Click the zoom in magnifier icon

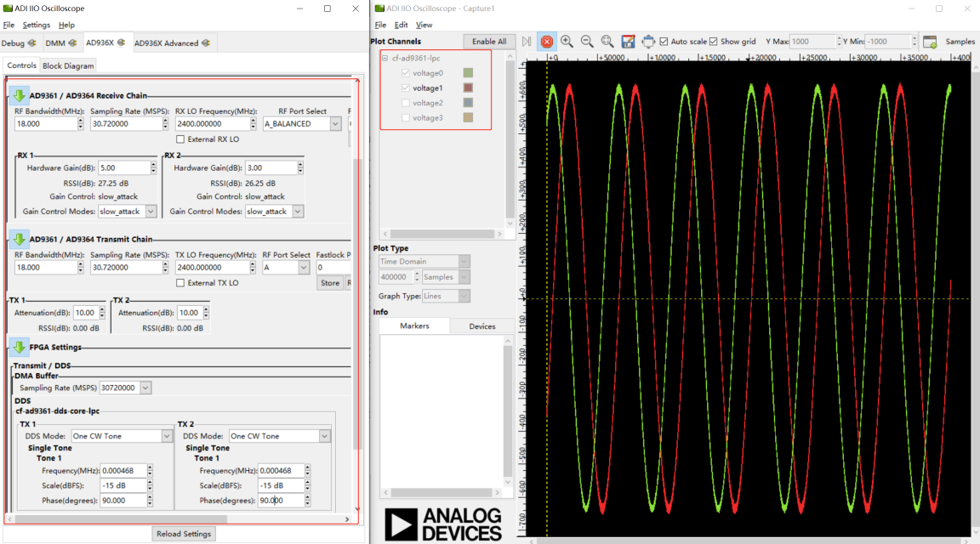click(567, 42)
